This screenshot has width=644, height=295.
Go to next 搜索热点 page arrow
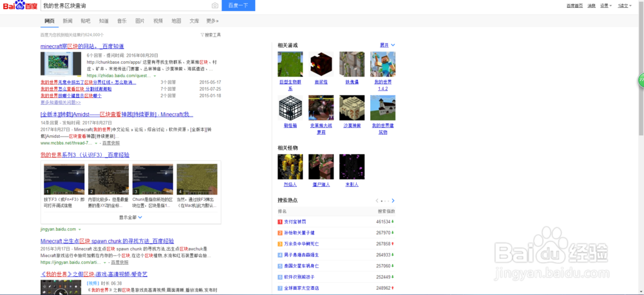pyautogui.click(x=393, y=200)
